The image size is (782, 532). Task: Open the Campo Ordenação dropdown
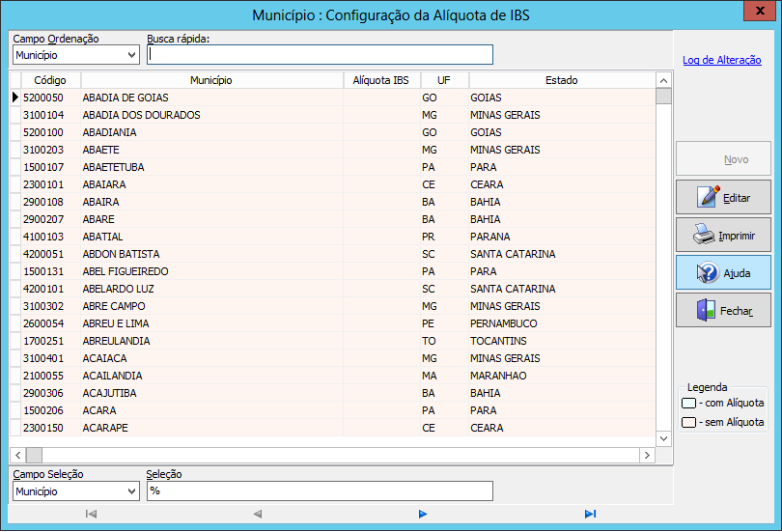pyautogui.click(x=75, y=55)
